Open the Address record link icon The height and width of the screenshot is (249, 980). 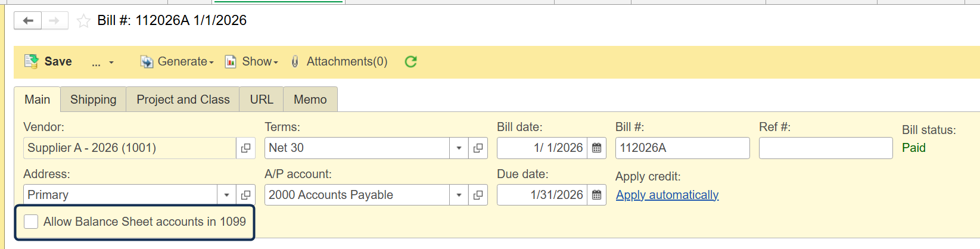coord(245,195)
